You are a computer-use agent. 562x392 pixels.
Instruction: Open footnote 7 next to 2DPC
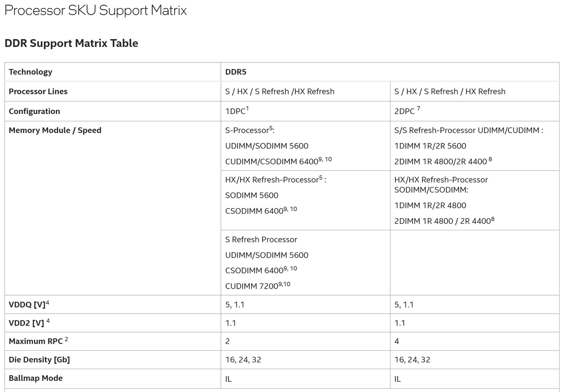pyautogui.click(x=418, y=109)
